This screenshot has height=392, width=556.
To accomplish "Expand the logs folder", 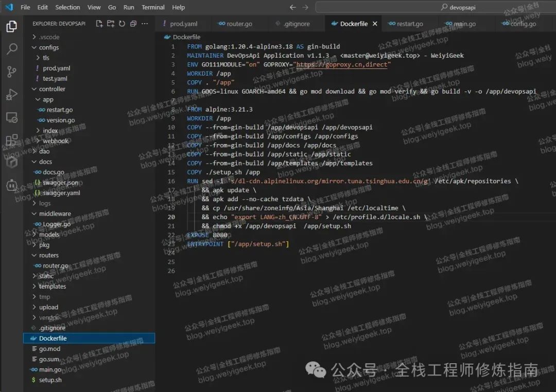I will pyautogui.click(x=89, y=203).
